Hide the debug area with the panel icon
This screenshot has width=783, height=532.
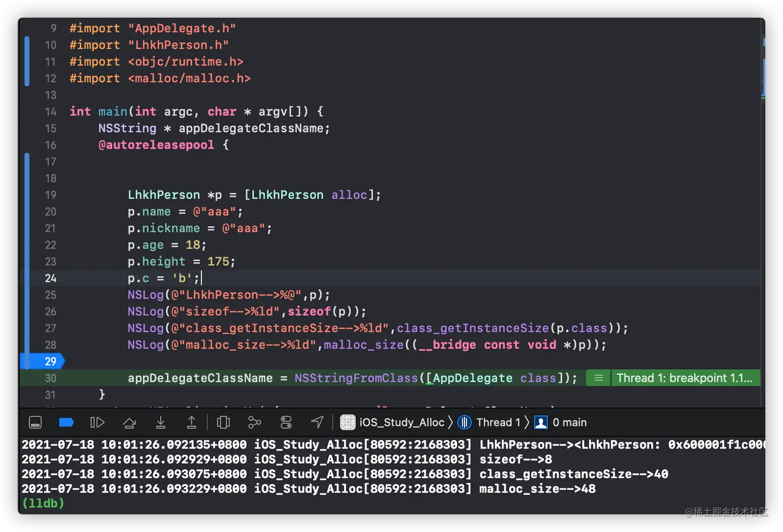coord(35,423)
